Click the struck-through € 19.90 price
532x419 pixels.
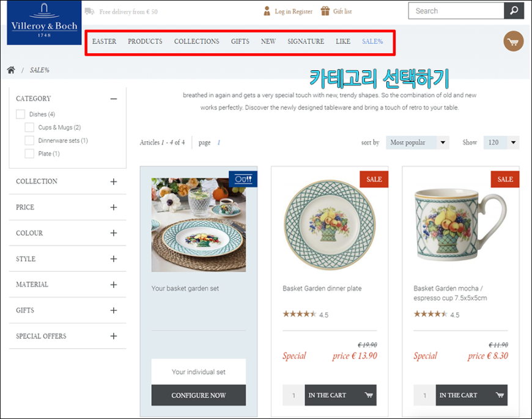point(368,344)
